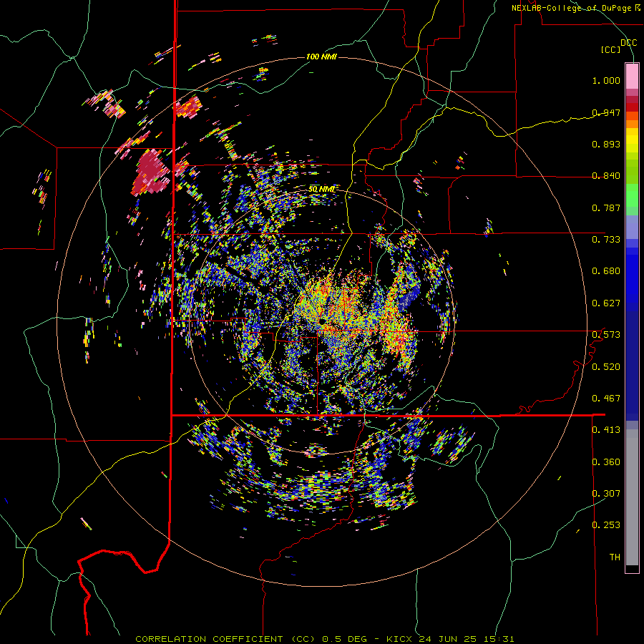The width and height of the screenshot is (644, 644).
Task: Select the 0.627 legend value
Action: click(x=606, y=303)
